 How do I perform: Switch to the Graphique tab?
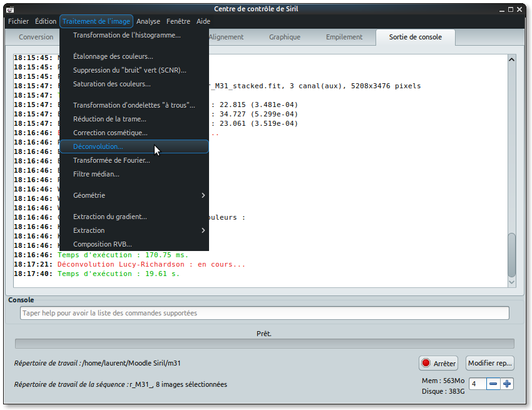coord(285,37)
